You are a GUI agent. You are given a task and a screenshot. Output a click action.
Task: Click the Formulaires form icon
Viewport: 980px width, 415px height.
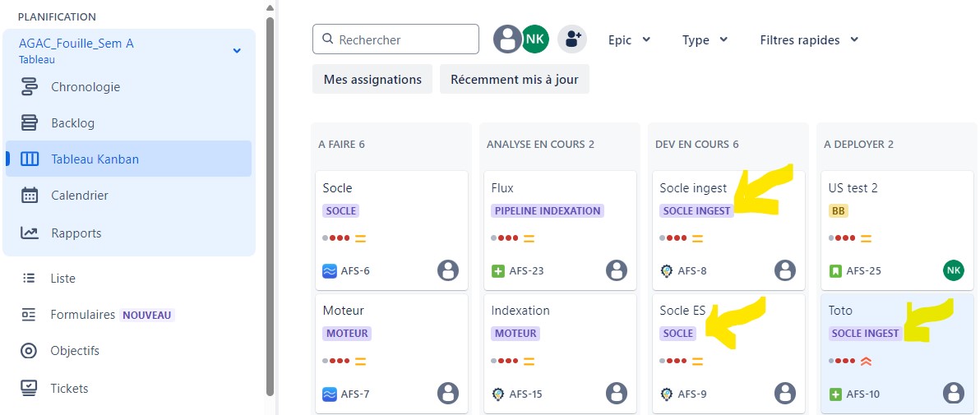[x=29, y=315]
